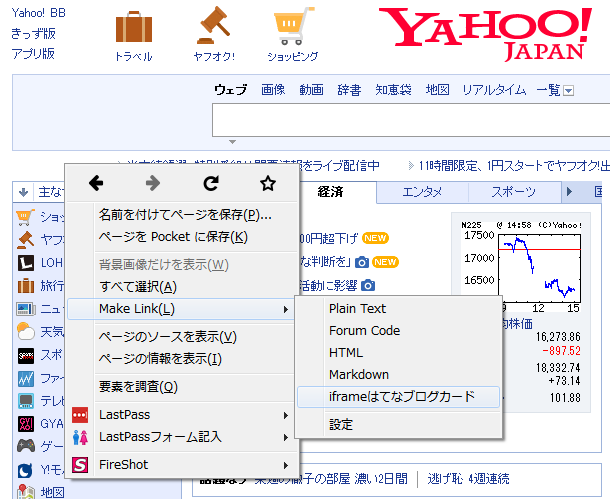Click the news tabs next arrow
Image resolution: width=610 pixels, height=499 pixels.
(x=570, y=192)
